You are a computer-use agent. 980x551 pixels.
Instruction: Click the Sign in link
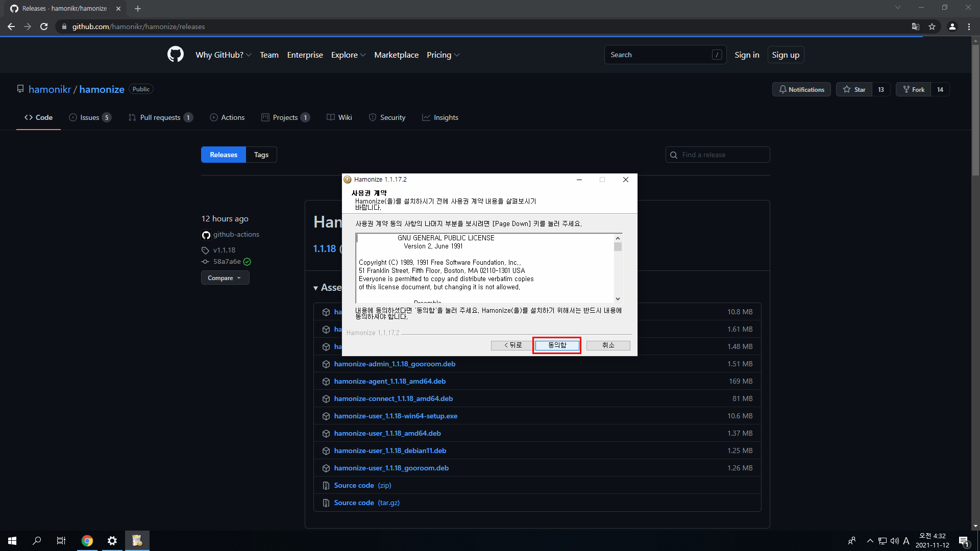click(x=747, y=55)
